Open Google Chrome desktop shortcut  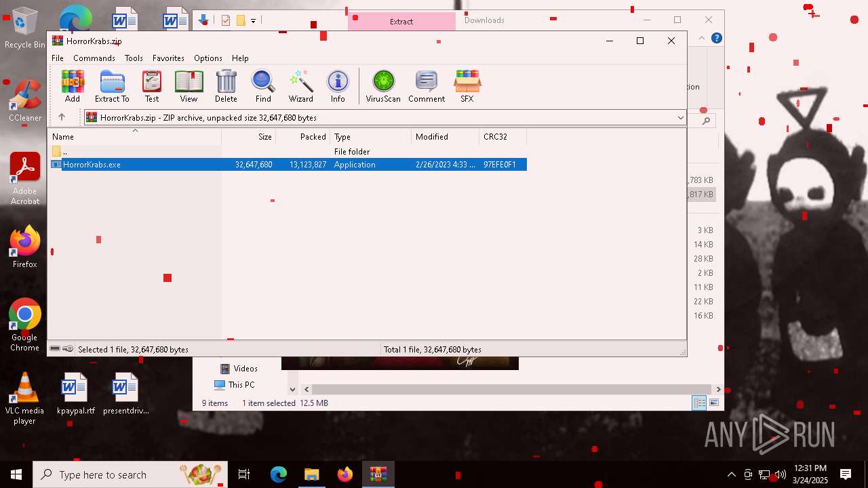[x=25, y=325]
